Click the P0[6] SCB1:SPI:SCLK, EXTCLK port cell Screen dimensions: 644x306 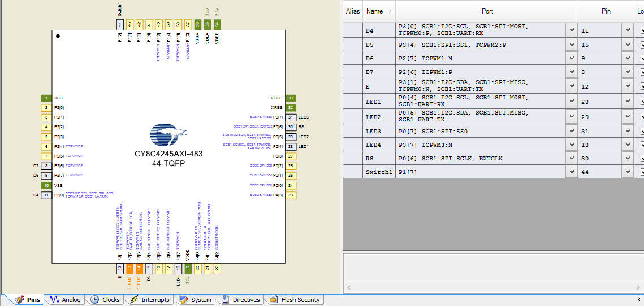point(480,158)
